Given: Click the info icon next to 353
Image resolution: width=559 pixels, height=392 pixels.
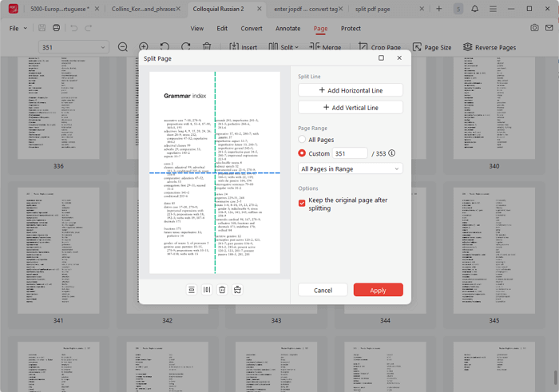Looking at the screenshot, I should point(392,153).
